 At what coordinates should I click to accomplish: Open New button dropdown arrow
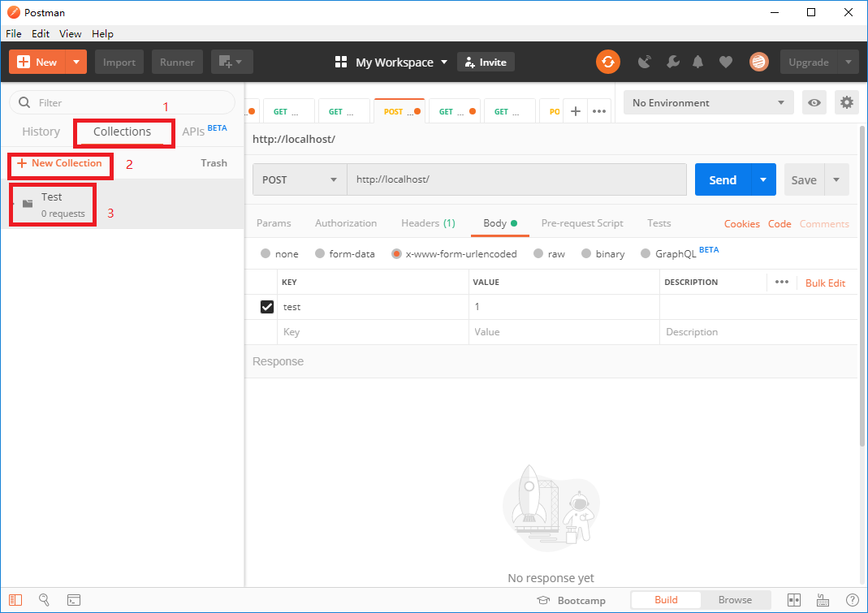76,62
